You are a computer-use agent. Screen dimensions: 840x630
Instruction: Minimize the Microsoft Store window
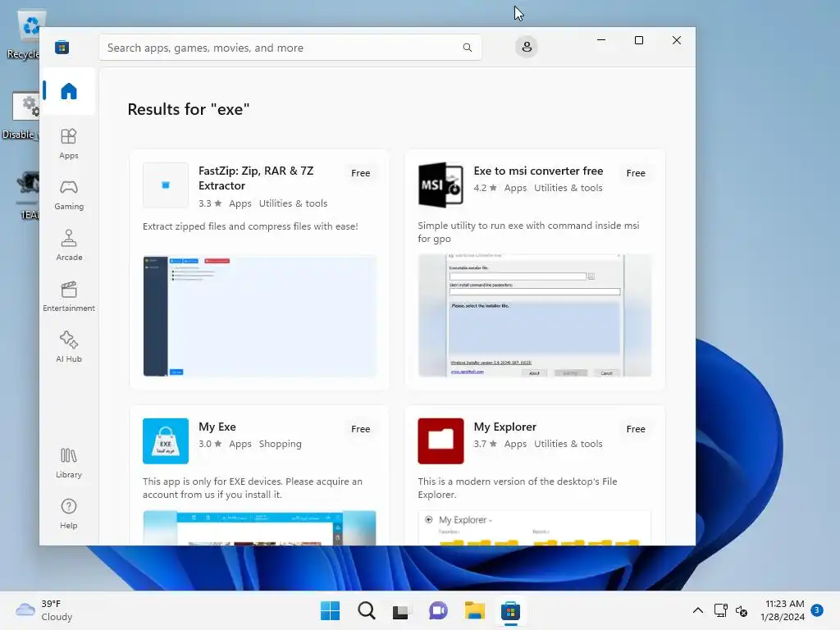pyautogui.click(x=601, y=40)
